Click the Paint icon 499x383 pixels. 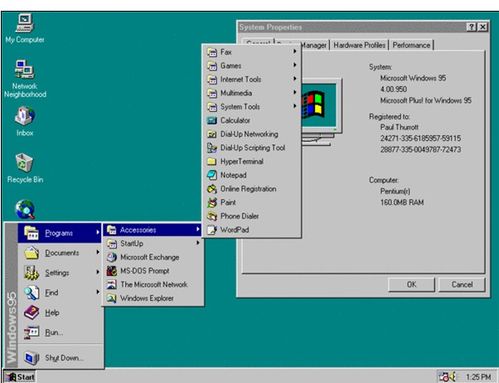point(212,203)
